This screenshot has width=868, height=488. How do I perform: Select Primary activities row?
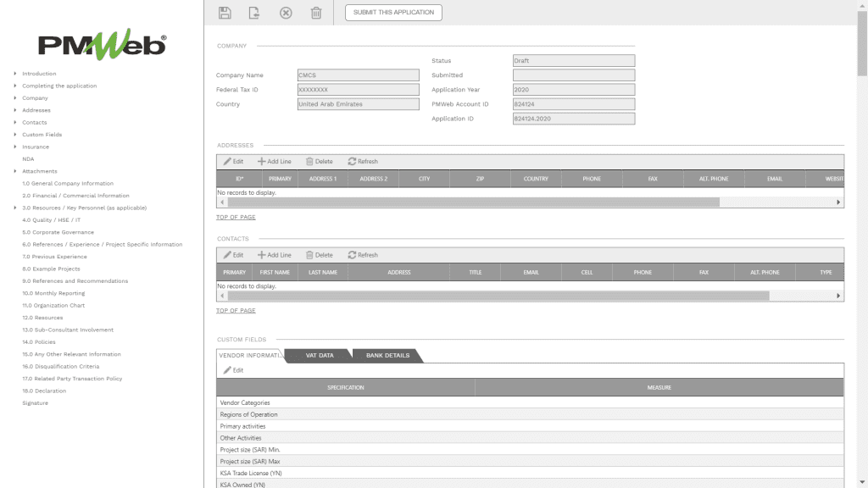click(530, 426)
